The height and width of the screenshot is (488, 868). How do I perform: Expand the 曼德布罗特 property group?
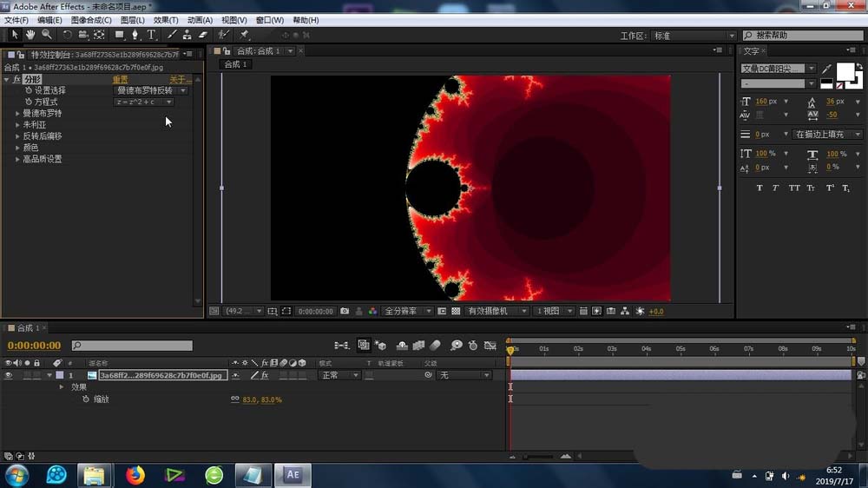(x=17, y=114)
